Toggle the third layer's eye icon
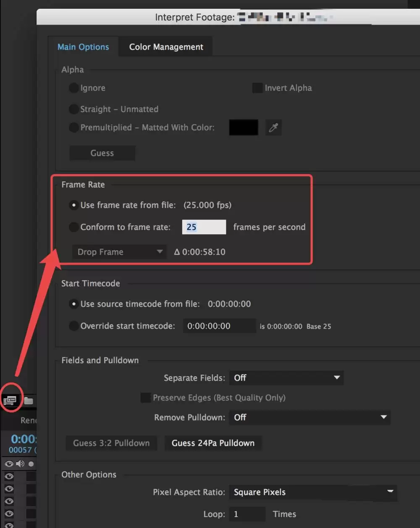The height and width of the screenshot is (528, 420). coord(9,501)
